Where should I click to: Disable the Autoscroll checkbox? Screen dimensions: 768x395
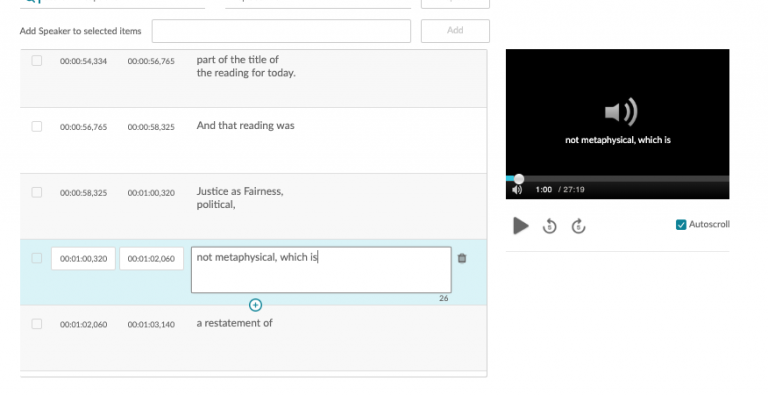click(681, 224)
